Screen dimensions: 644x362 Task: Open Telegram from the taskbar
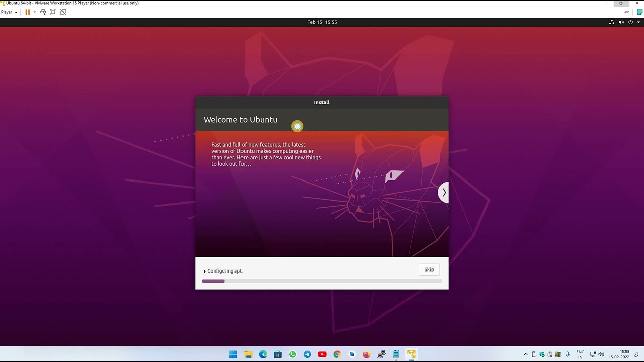[x=307, y=354]
